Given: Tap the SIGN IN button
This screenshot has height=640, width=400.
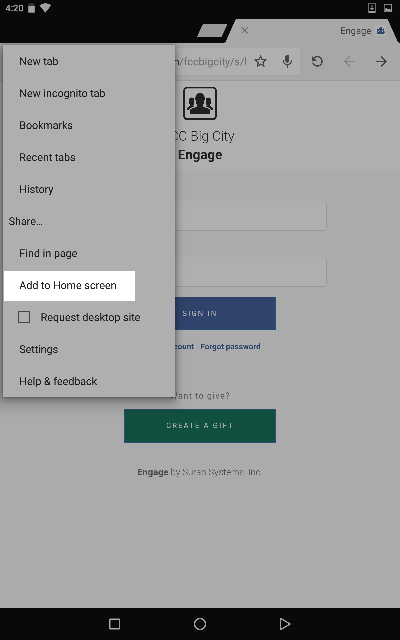Looking at the screenshot, I should 225,313.
